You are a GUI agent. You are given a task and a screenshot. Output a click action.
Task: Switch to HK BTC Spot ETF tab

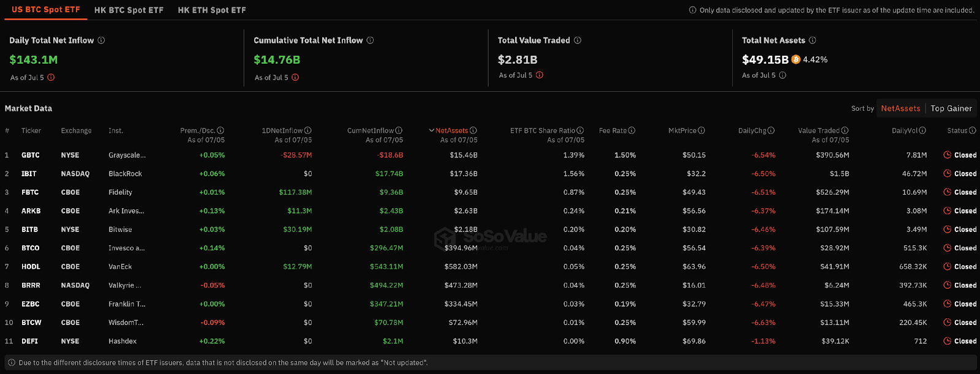[129, 10]
